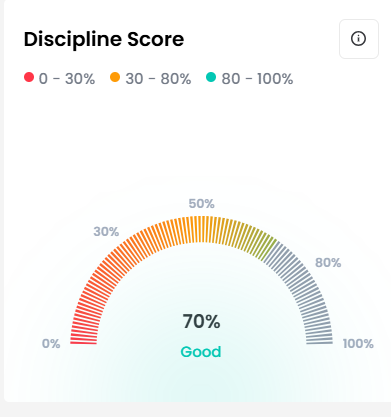Click the 80% gauge label
This screenshot has width=391, height=417.
point(328,263)
